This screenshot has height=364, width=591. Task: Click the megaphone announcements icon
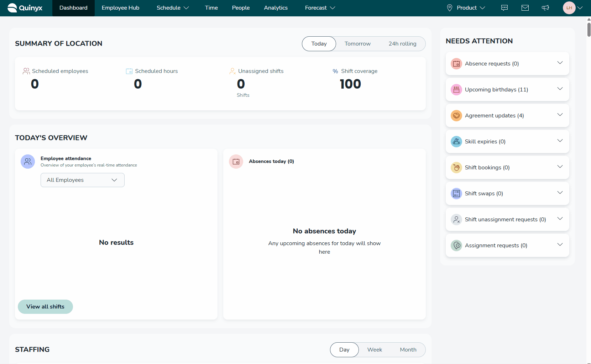click(545, 8)
